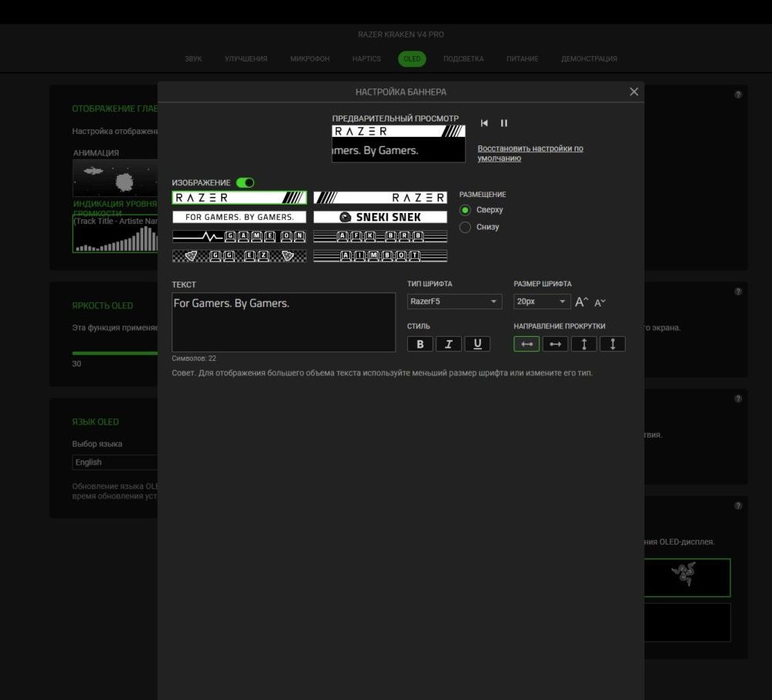The height and width of the screenshot is (700, 772).
Task: Select the volume level indicator thumbnail
Action: 115,234
